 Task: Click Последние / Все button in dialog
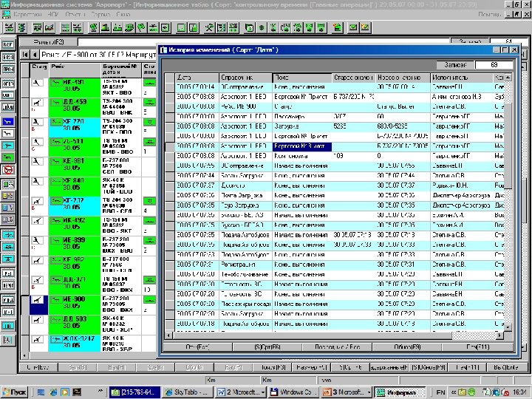337,347
